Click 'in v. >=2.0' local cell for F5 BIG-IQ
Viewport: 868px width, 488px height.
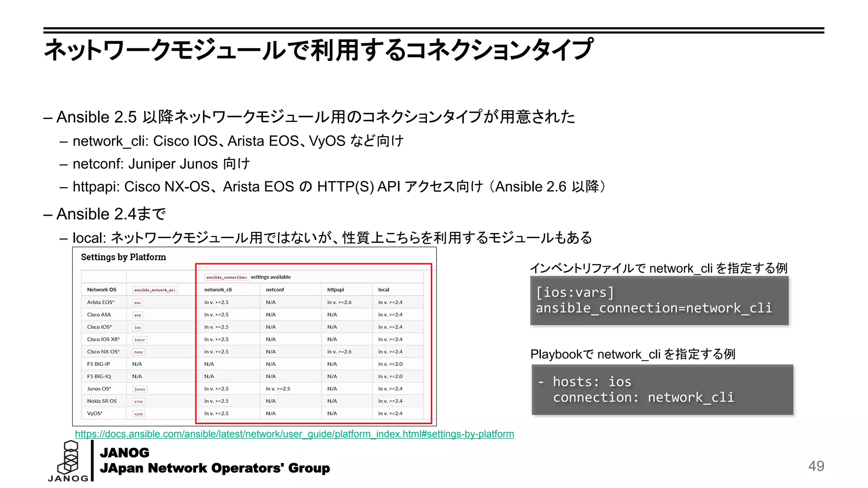click(x=390, y=376)
